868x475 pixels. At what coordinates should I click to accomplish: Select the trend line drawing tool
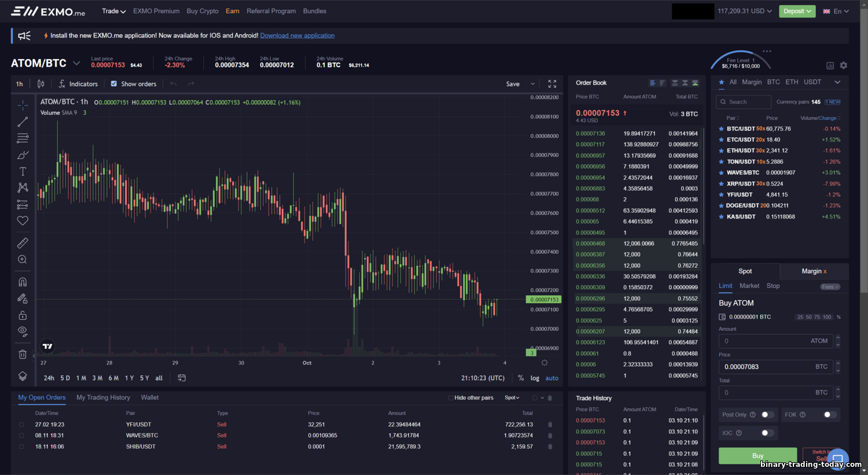point(23,122)
